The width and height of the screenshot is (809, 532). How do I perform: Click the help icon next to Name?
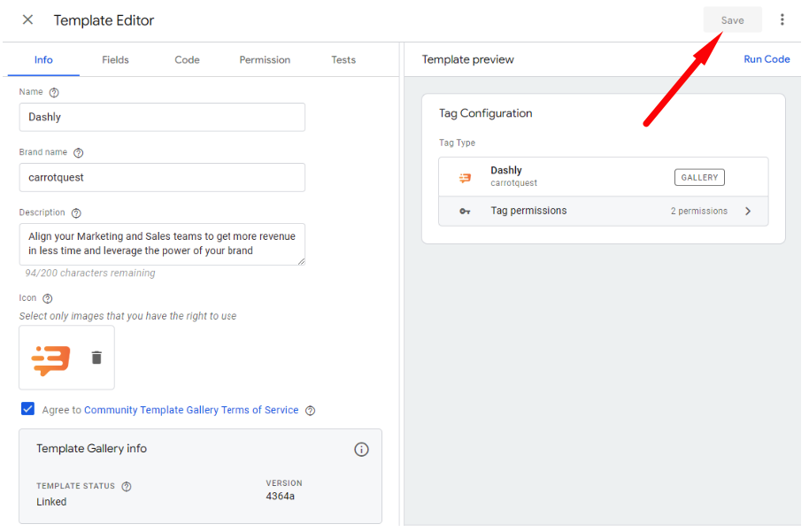click(54, 92)
